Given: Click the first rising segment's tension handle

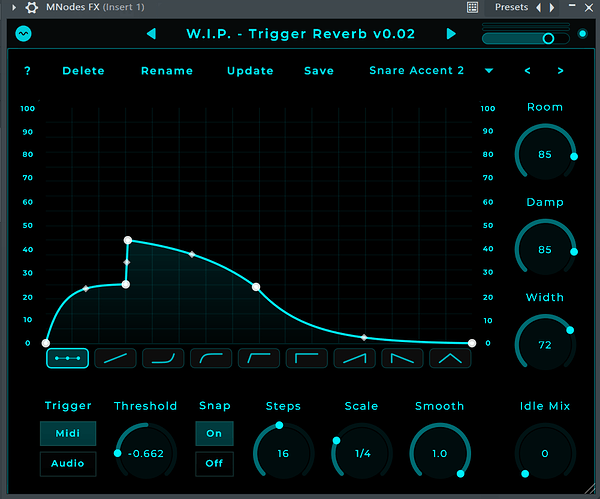Looking at the screenshot, I should [86, 289].
